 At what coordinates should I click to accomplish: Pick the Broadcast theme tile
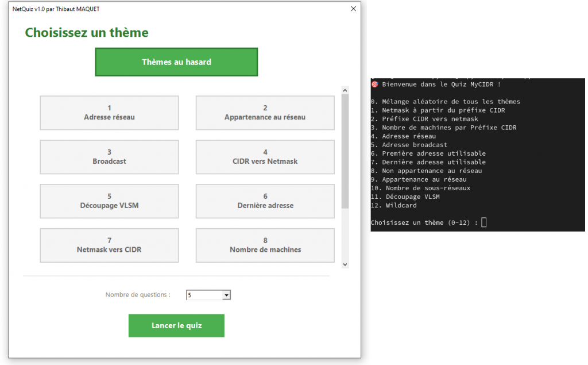pos(109,157)
